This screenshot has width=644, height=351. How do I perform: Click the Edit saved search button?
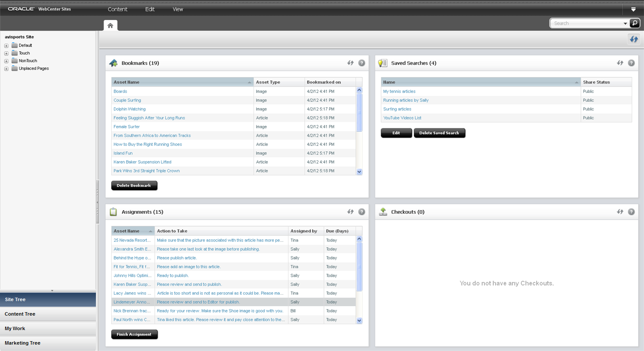(x=396, y=133)
